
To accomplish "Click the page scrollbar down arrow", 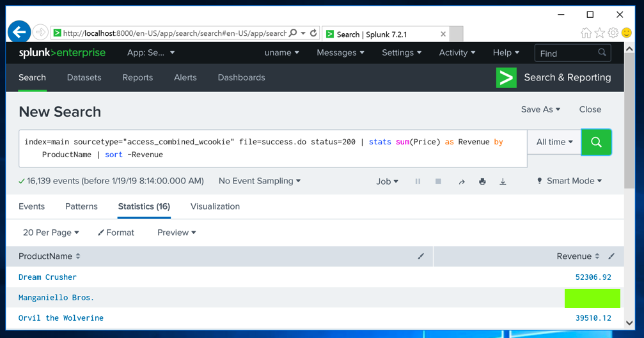I will pyautogui.click(x=630, y=323).
